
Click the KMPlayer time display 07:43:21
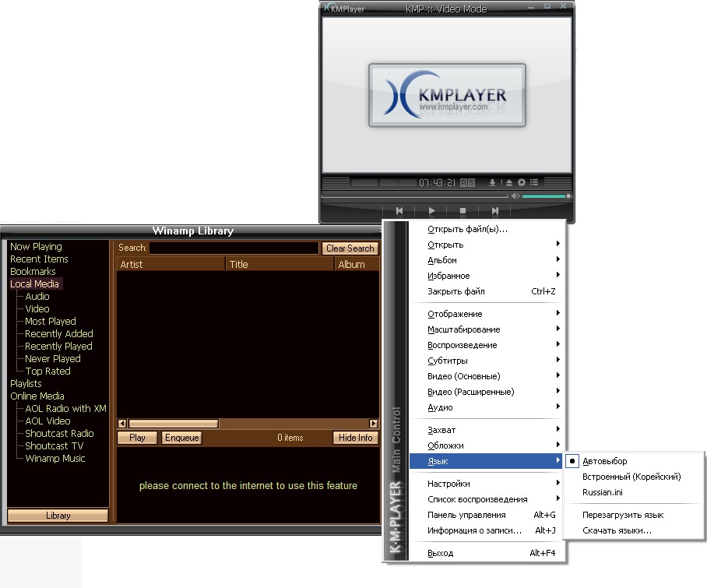tap(437, 182)
